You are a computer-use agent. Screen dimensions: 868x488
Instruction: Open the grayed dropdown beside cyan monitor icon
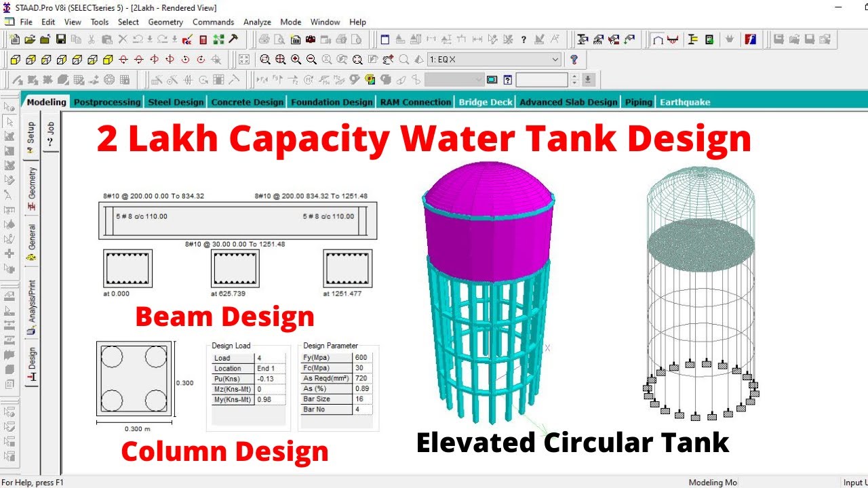(x=454, y=80)
